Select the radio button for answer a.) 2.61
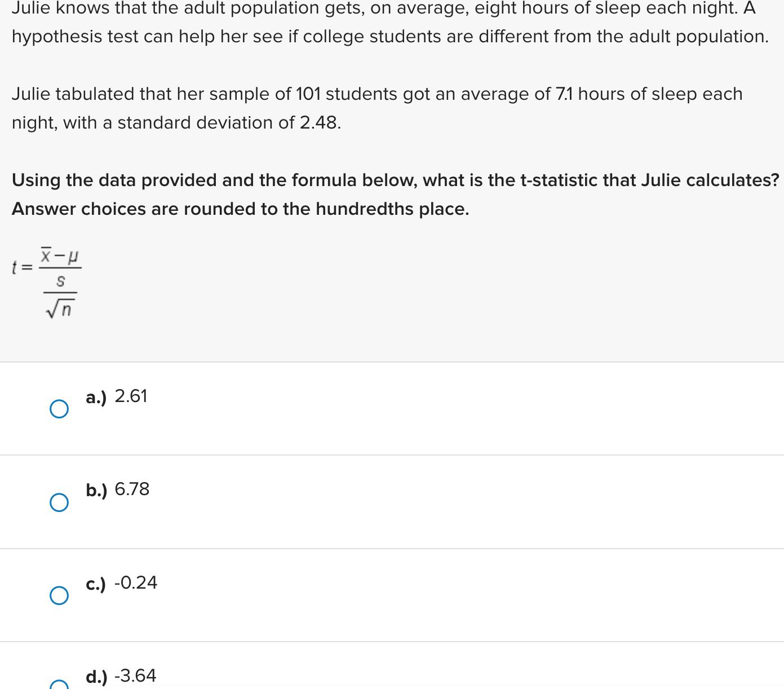 (59, 408)
